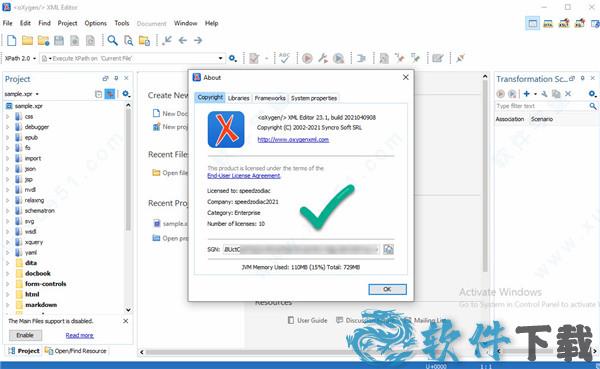Open the sample.xpr project dropdown
This screenshot has height=369, width=600.
click(22, 94)
